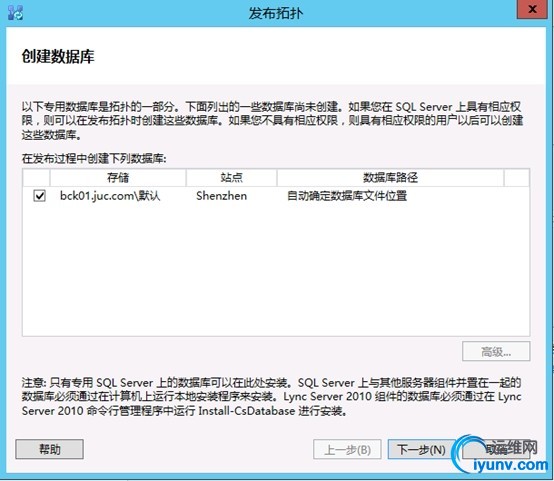Click the 站点 column header
The width and height of the screenshot is (554, 481).
(x=231, y=177)
